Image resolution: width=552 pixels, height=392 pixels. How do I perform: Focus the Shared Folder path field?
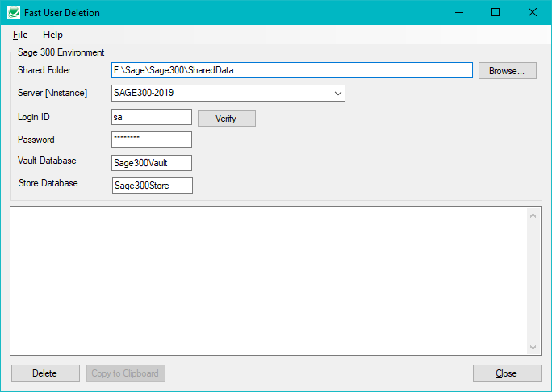[x=292, y=70]
